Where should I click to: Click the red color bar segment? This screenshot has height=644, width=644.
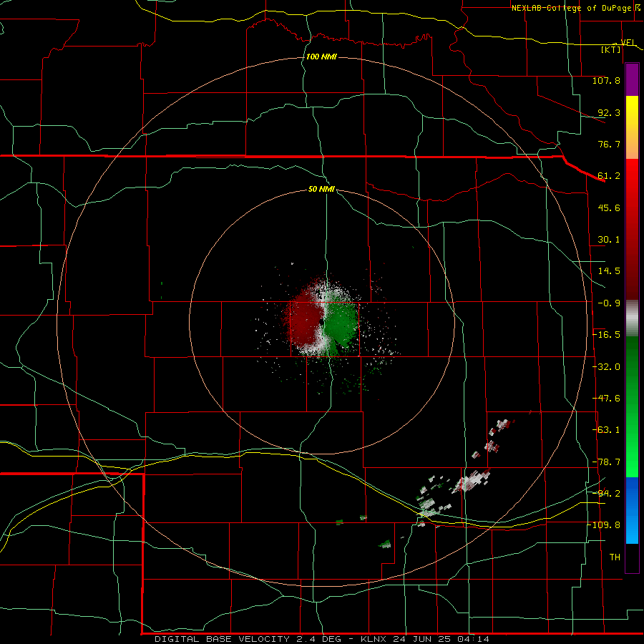pos(632,230)
